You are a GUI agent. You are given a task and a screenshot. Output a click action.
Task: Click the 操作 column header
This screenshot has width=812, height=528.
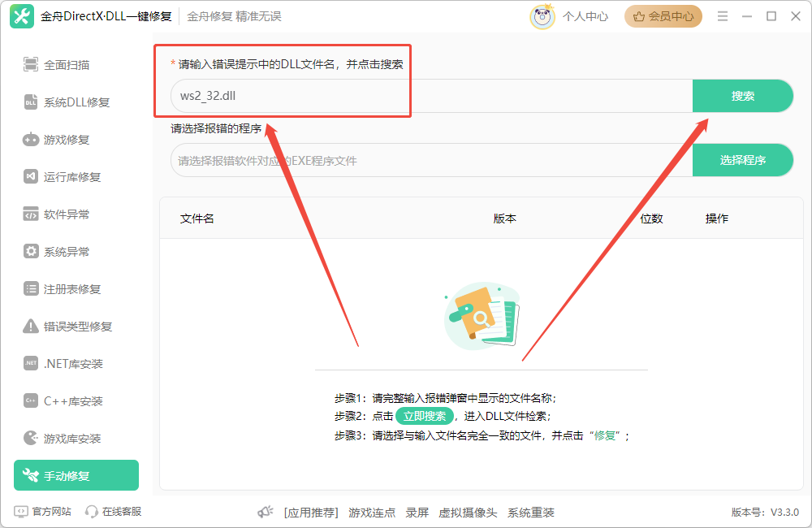pyautogui.click(x=717, y=219)
